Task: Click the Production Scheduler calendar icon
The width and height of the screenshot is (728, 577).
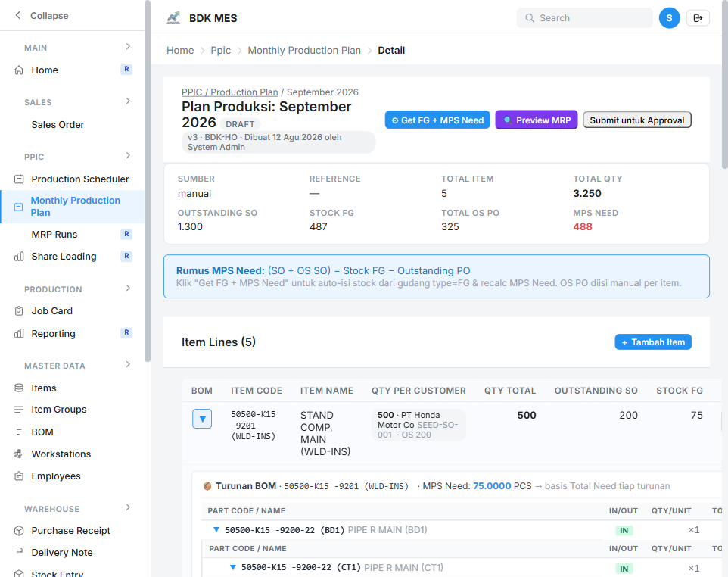Action: [x=19, y=179]
